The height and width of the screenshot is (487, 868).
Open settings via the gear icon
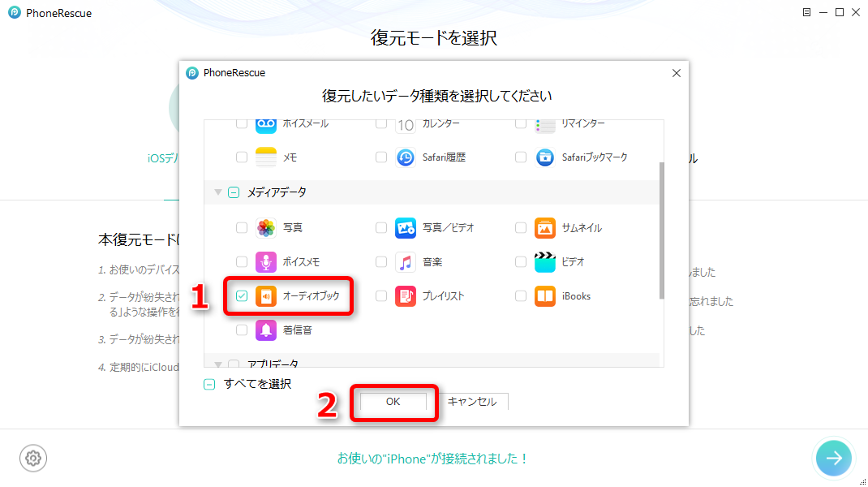[33, 459]
